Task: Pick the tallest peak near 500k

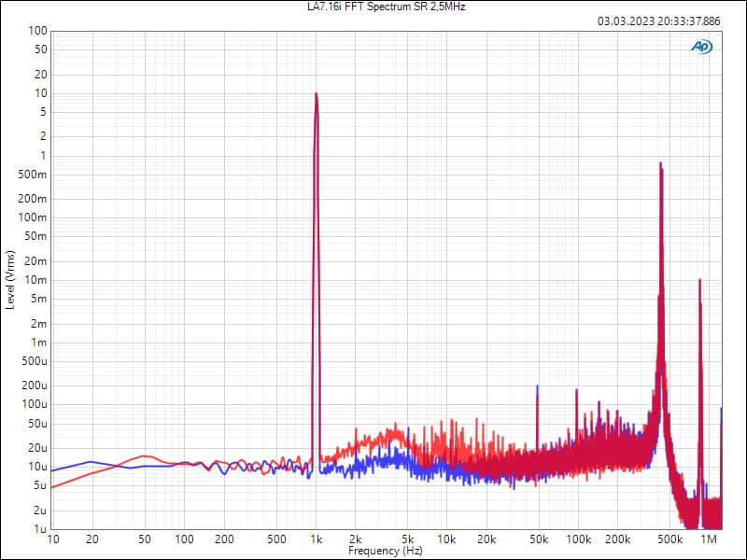Action: click(x=661, y=164)
